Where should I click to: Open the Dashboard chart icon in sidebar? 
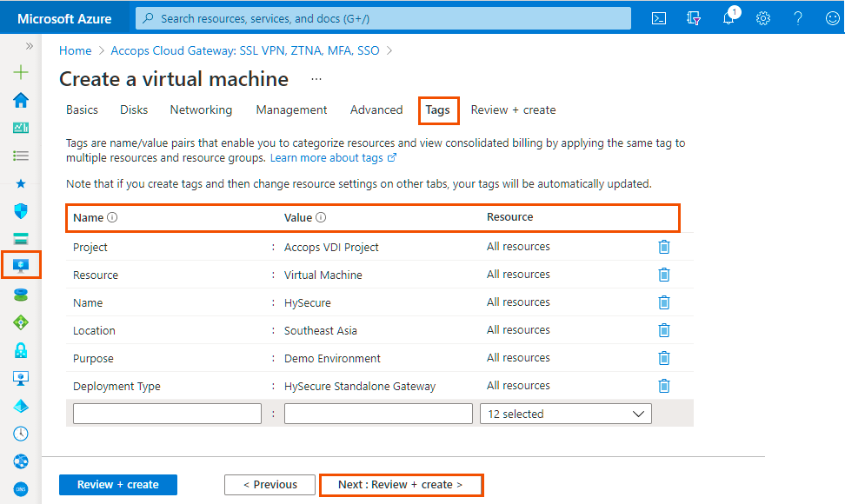(x=21, y=128)
